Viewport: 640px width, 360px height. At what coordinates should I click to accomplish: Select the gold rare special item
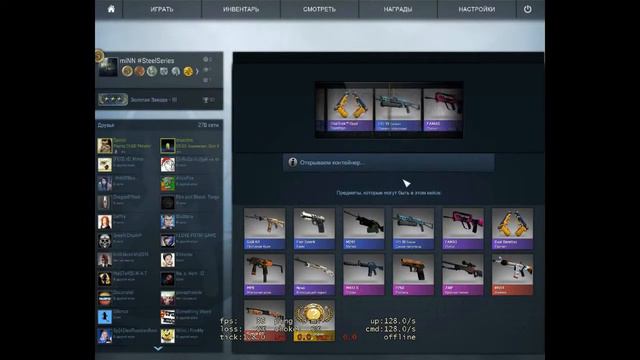pyautogui.click(x=314, y=321)
